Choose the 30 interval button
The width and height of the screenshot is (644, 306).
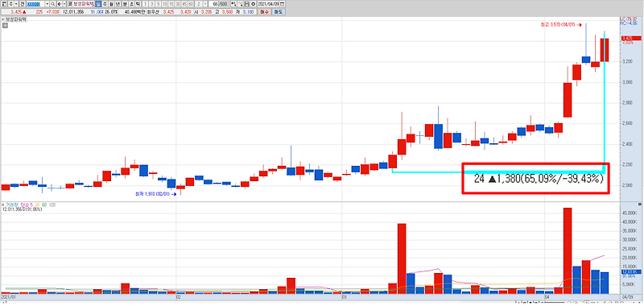pos(178,4)
